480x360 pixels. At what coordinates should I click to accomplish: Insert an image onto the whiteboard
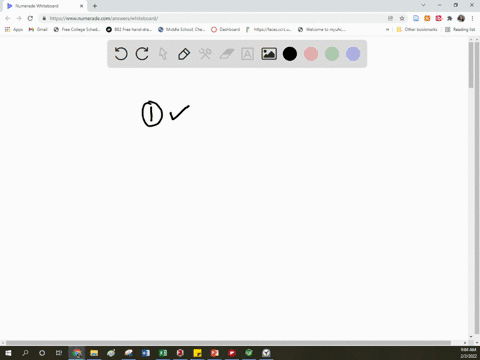coord(269,54)
